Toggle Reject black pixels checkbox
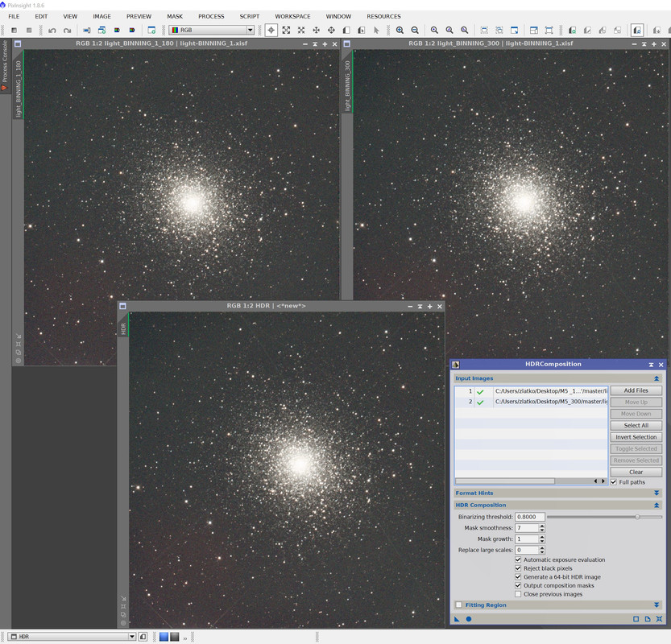The width and height of the screenshot is (671, 644). pyautogui.click(x=518, y=568)
